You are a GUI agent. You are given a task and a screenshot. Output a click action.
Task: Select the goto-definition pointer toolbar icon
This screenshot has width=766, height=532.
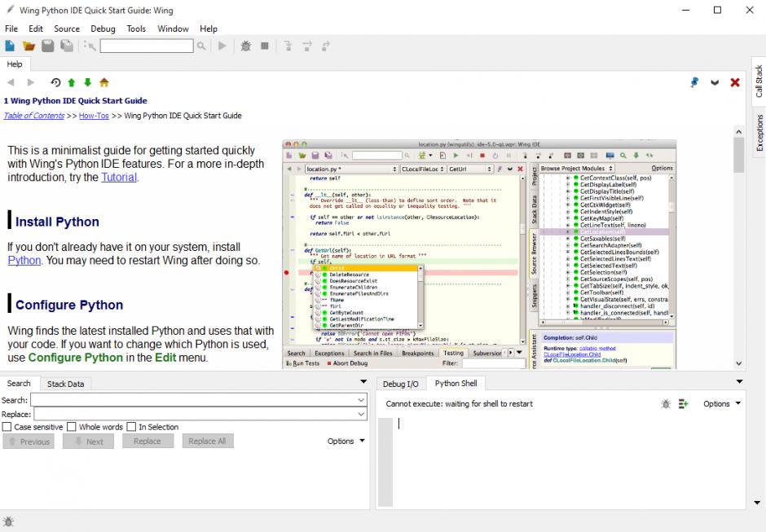click(90, 46)
